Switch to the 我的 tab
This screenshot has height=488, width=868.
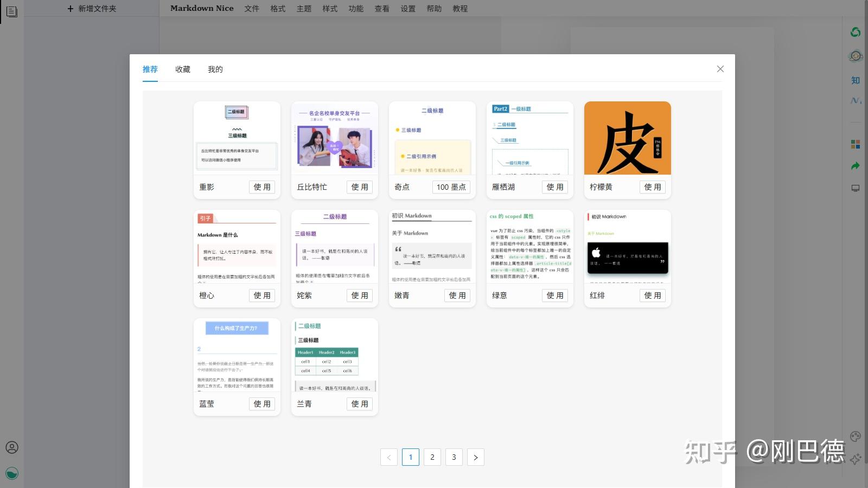215,69
